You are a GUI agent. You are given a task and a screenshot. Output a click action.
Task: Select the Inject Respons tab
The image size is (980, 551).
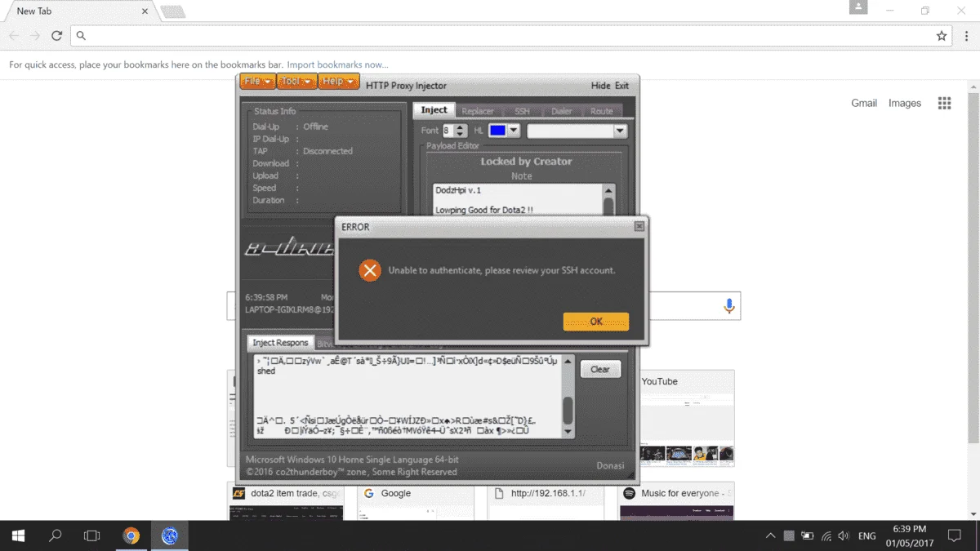(280, 343)
